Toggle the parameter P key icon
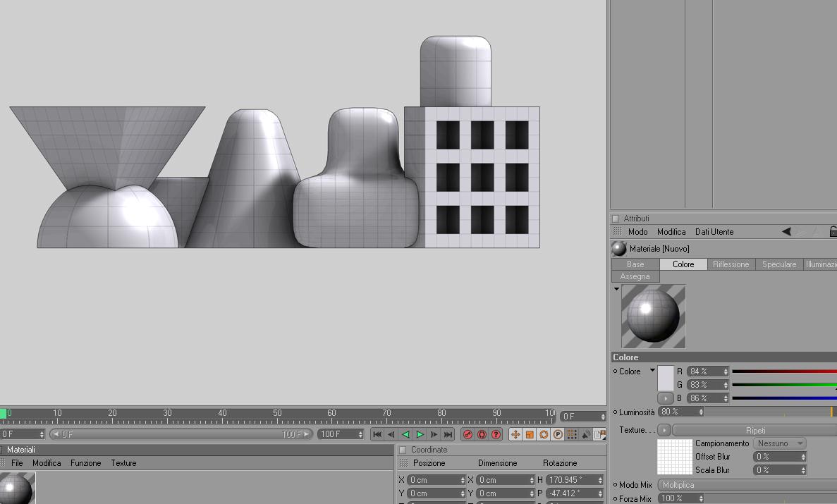 coord(558,435)
